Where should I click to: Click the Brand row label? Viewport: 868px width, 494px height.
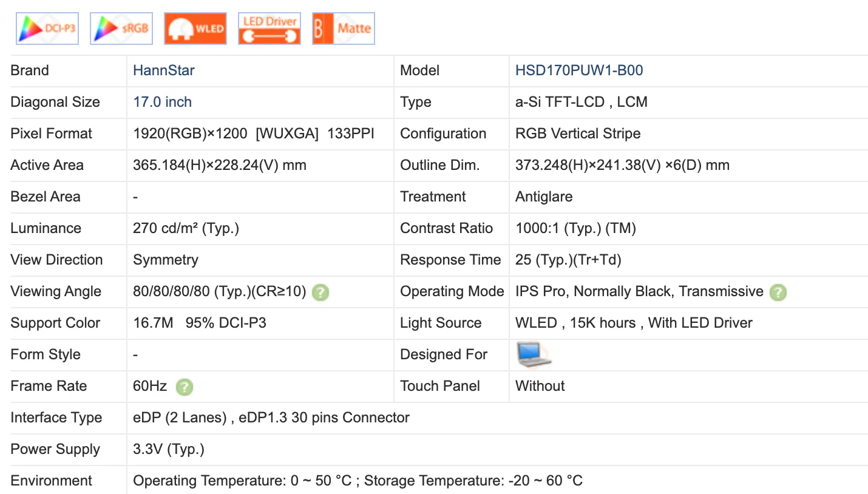30,70
